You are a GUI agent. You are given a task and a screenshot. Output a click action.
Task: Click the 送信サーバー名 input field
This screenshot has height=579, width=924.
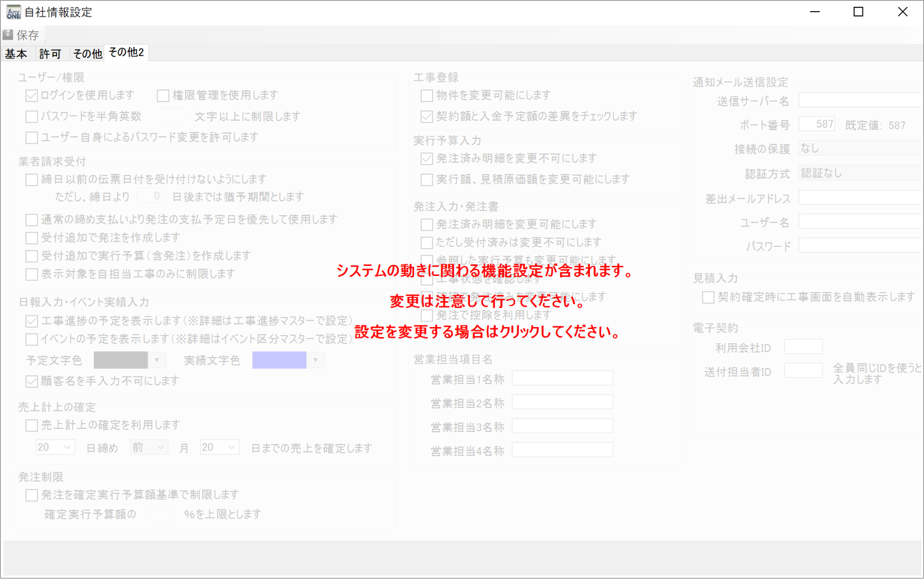[x=860, y=101]
